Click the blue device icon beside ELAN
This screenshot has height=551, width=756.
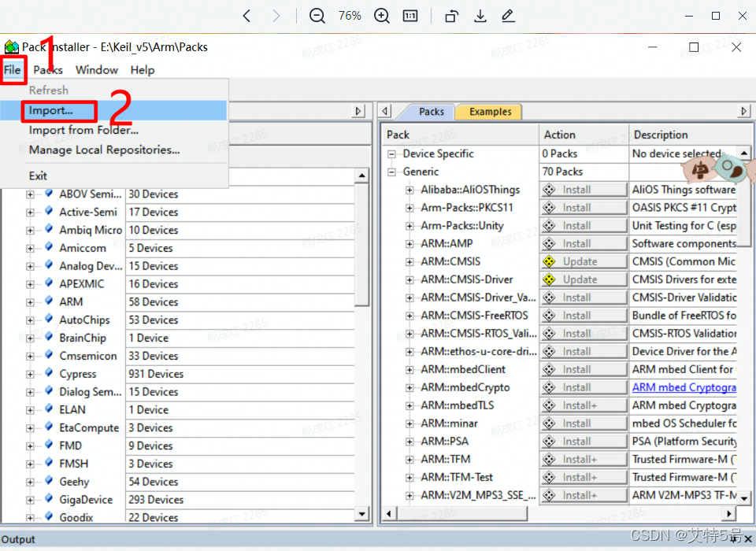pyautogui.click(x=49, y=409)
